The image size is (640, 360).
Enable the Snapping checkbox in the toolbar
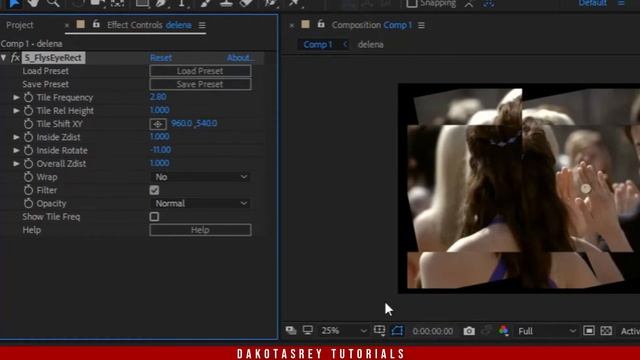[412, 3]
